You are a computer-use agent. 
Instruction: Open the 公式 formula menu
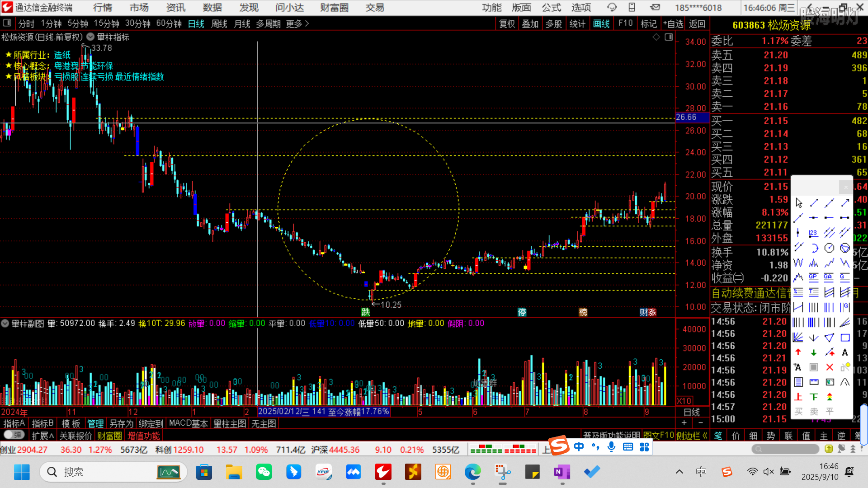click(x=552, y=8)
